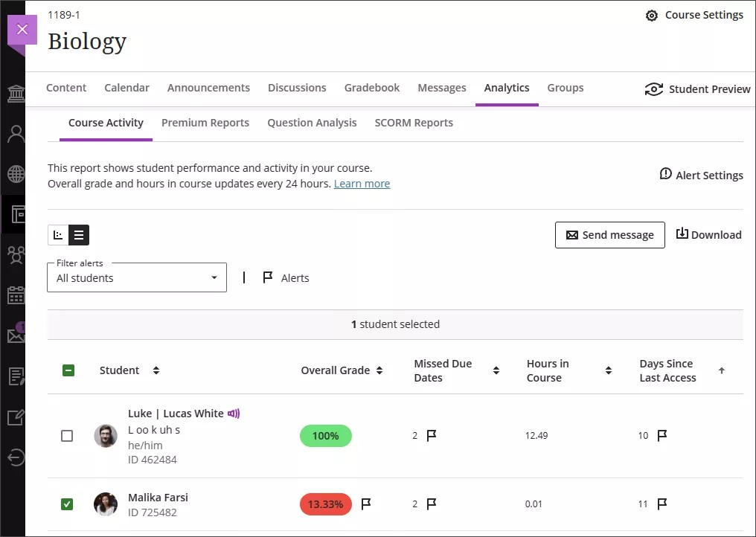Switch to the bar chart view
This screenshot has width=756, height=537.
58,234
